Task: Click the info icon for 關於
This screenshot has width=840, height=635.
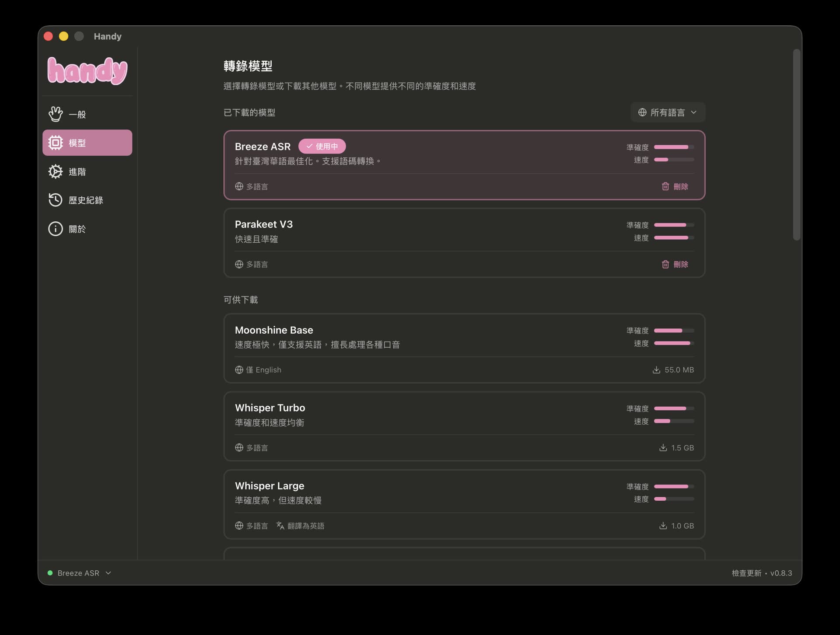Action: (x=56, y=229)
